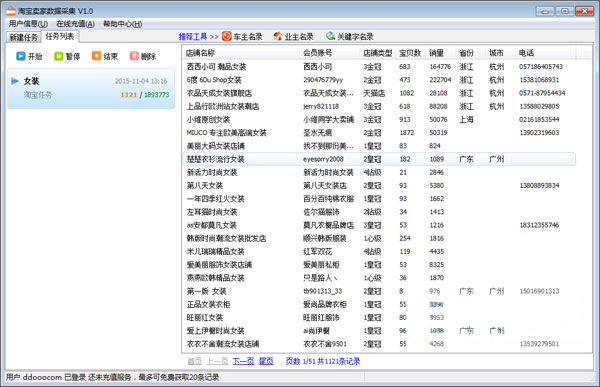Open the 业主名录 house icon
Image resolution: width=600 pixels, height=387 pixels.
pos(278,36)
